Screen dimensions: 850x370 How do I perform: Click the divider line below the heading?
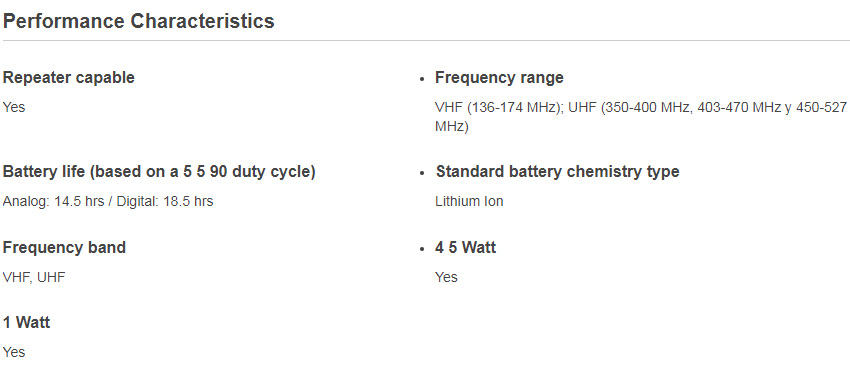pyautogui.click(x=425, y=41)
